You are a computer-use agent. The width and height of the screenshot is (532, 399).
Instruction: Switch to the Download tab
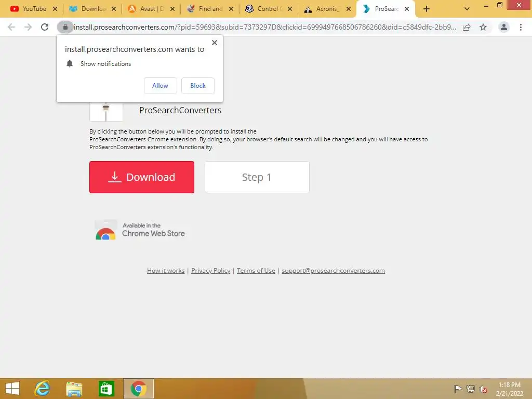(x=87, y=9)
